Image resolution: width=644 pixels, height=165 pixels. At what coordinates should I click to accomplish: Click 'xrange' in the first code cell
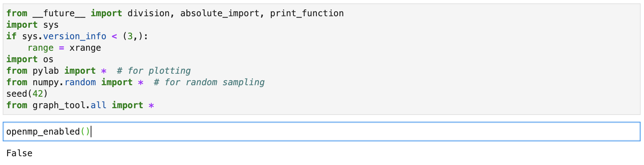[x=85, y=48]
